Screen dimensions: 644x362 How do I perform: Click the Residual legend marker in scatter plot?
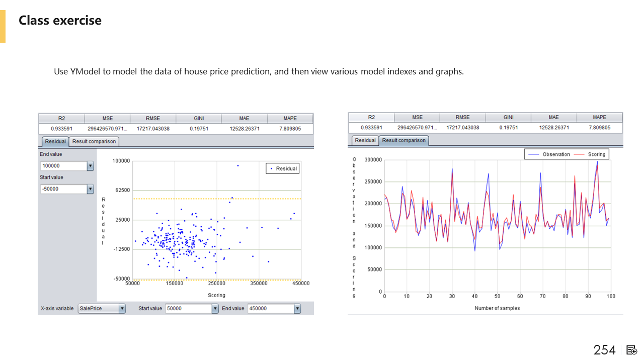click(x=271, y=169)
